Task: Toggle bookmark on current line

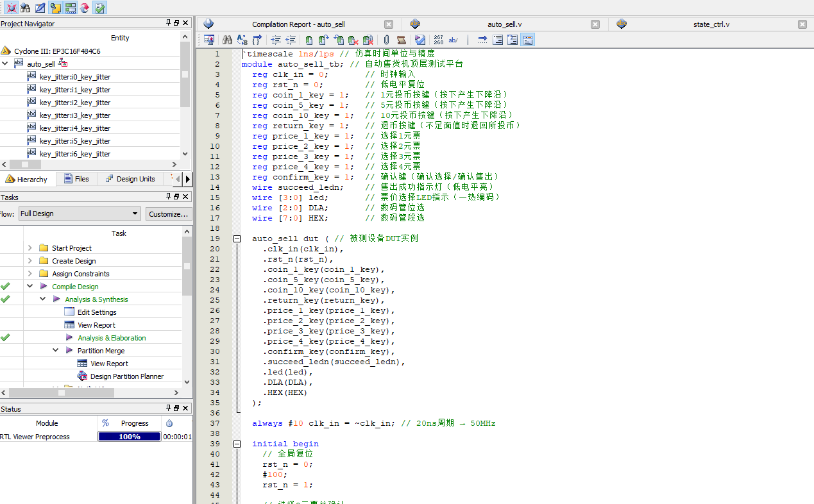Action: [309, 40]
